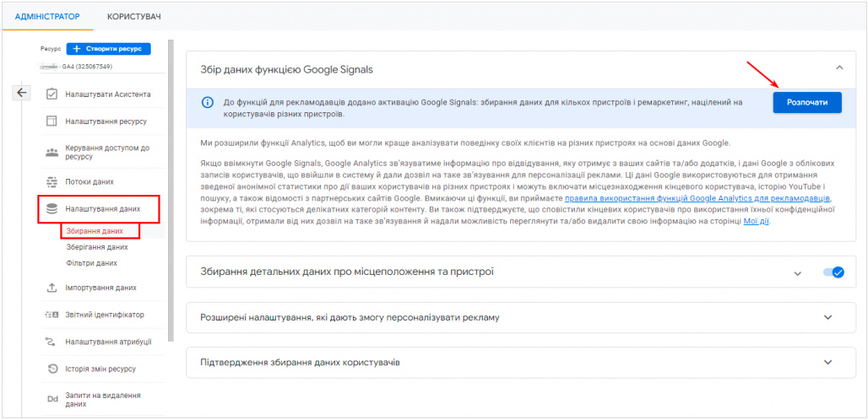868x420 pixels.
Task: Click the upload icon for Імпортування даних
Action: (x=52, y=288)
